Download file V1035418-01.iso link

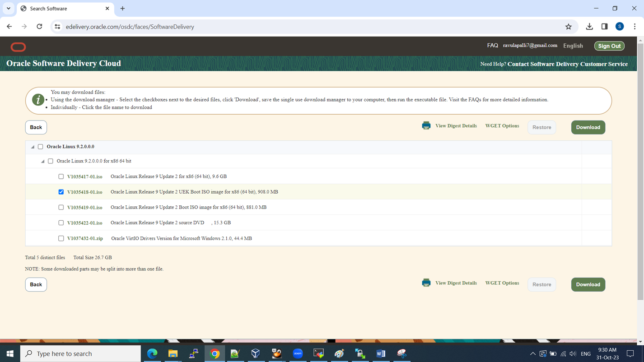coord(85,192)
